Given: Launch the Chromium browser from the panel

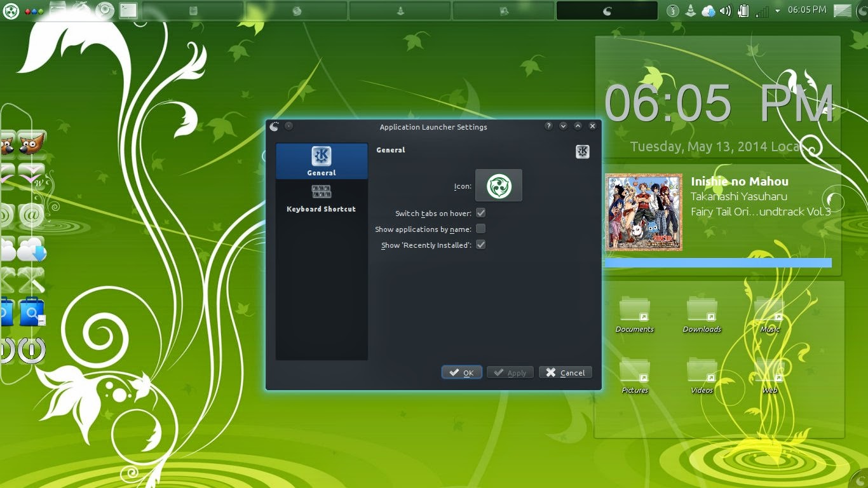Looking at the screenshot, I should click(x=105, y=10).
